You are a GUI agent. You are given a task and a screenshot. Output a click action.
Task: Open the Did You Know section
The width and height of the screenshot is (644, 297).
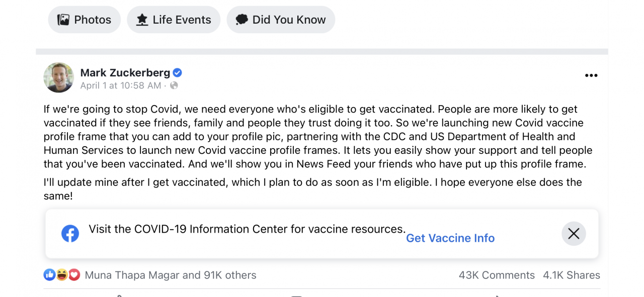click(x=281, y=20)
